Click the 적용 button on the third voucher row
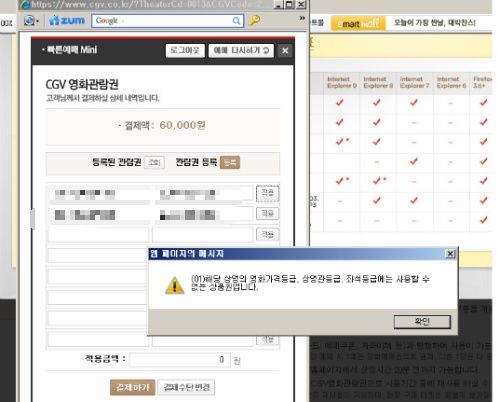The height and width of the screenshot is (402, 500). coord(267,234)
